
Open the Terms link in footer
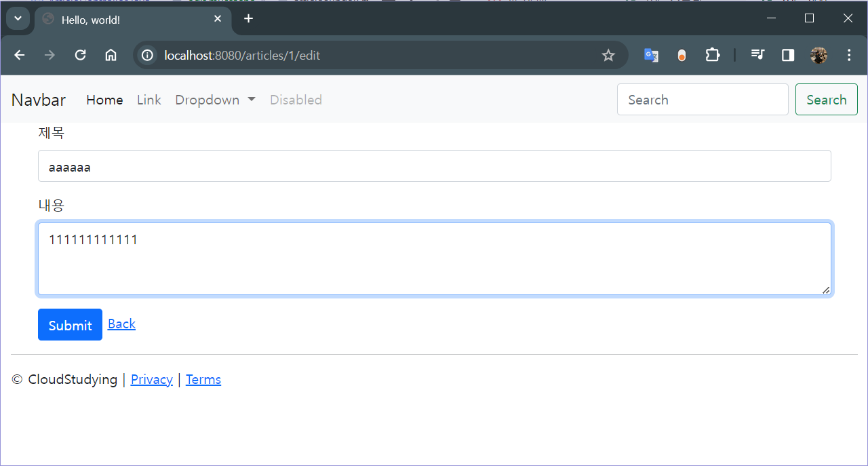coord(203,380)
